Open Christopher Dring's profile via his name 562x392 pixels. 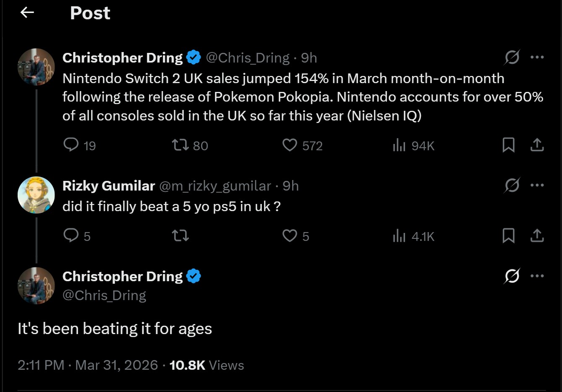122,57
